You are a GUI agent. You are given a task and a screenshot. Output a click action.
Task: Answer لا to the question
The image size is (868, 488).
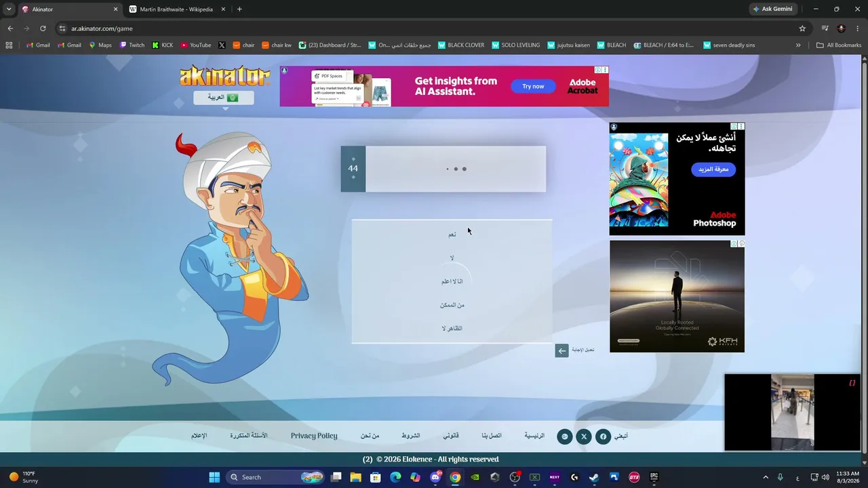(452, 258)
